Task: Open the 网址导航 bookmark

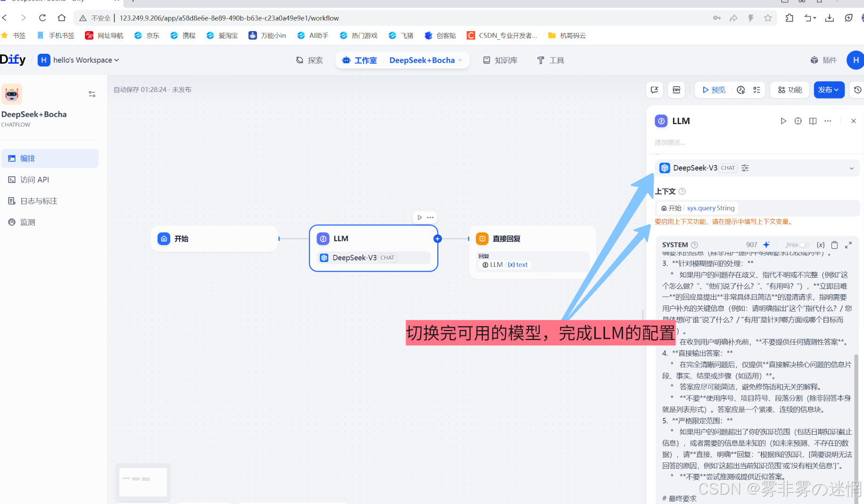Action: tap(104, 35)
